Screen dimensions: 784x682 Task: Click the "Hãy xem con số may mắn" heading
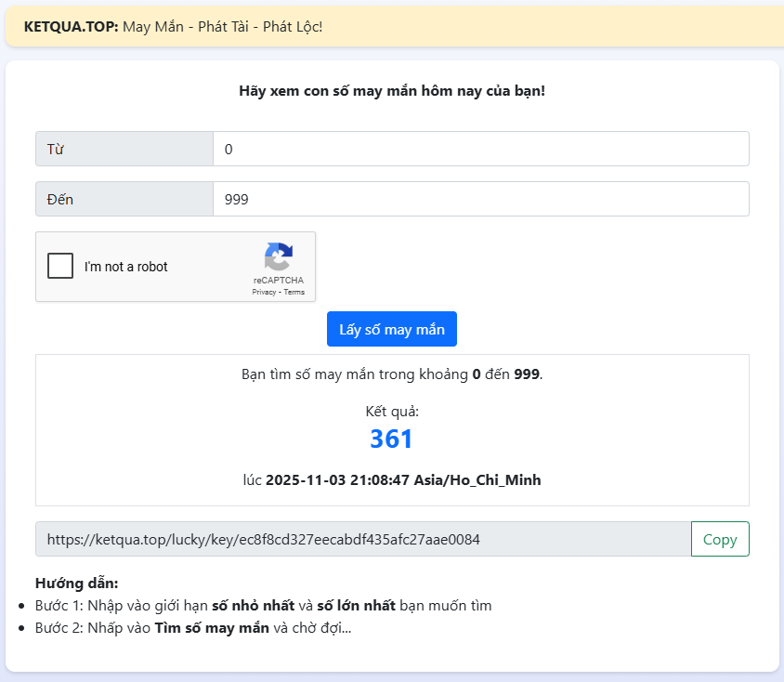click(391, 91)
